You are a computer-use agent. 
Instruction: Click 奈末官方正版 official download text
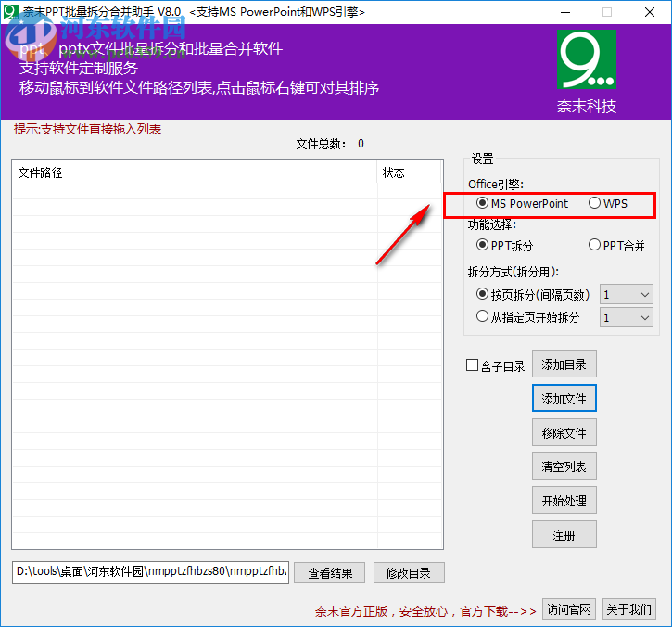click(425, 611)
